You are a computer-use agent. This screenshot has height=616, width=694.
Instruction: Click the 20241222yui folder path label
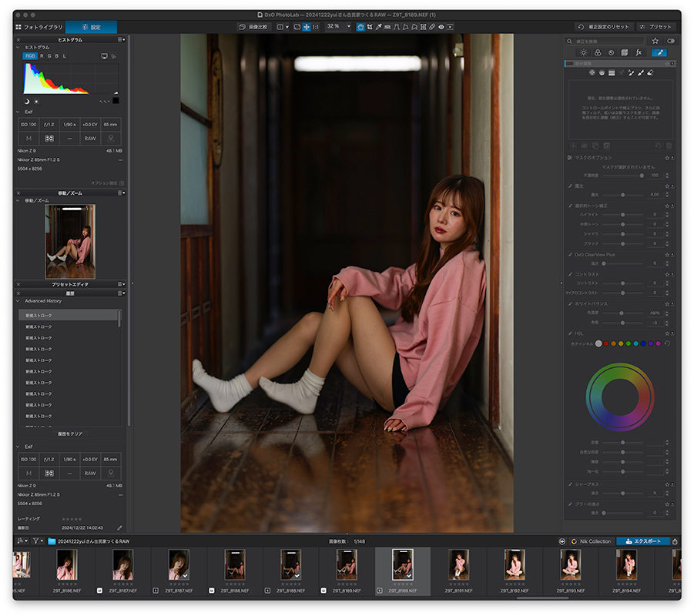93,541
